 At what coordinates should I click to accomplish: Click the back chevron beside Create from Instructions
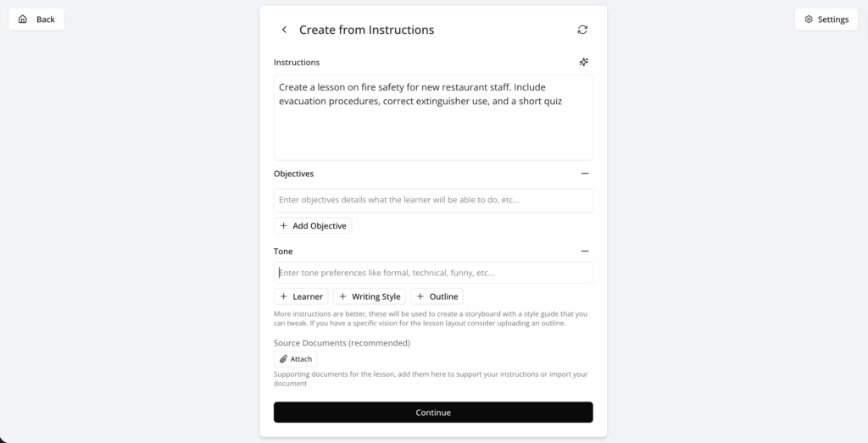284,30
